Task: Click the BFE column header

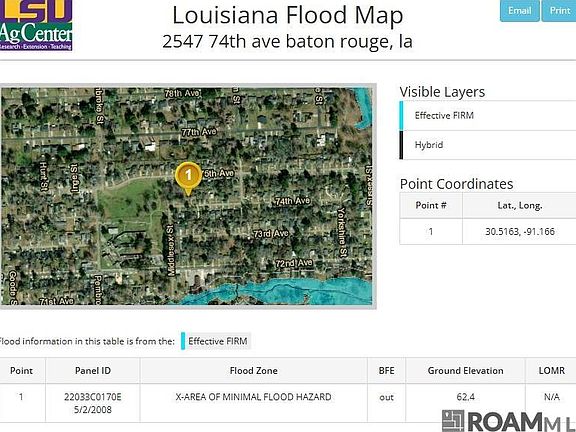Action: tap(386, 371)
